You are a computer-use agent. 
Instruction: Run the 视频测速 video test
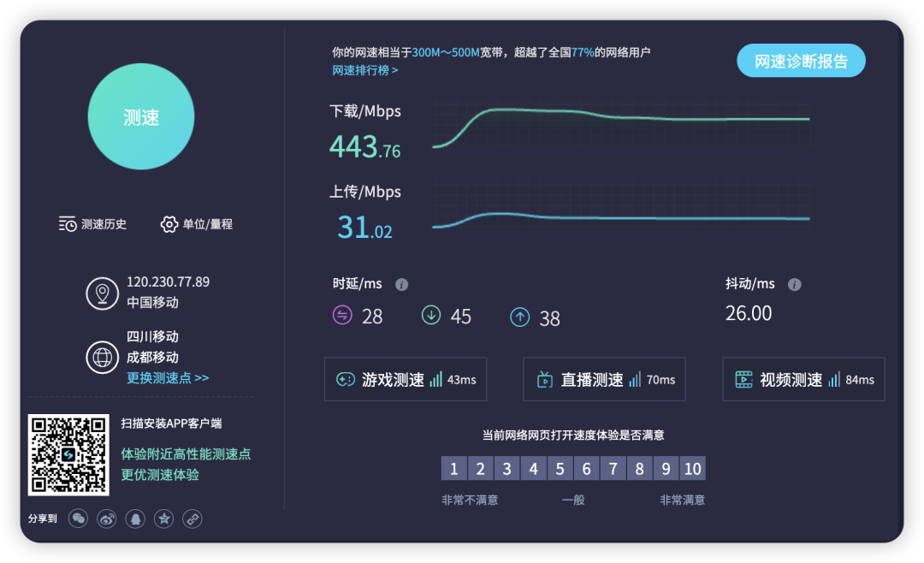803,379
